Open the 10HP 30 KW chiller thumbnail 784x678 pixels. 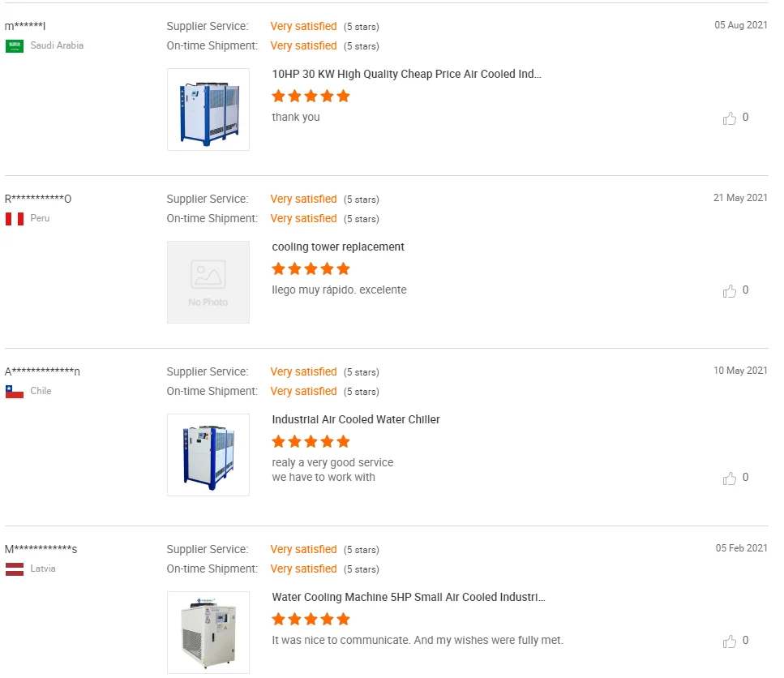point(208,109)
